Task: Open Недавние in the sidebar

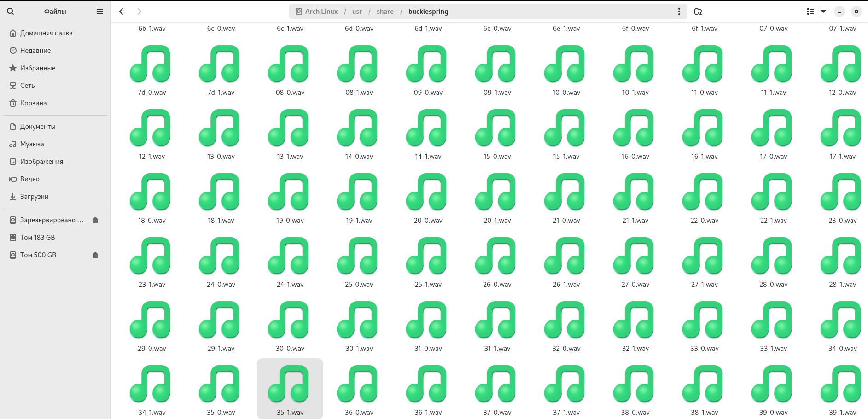Action: [35, 51]
